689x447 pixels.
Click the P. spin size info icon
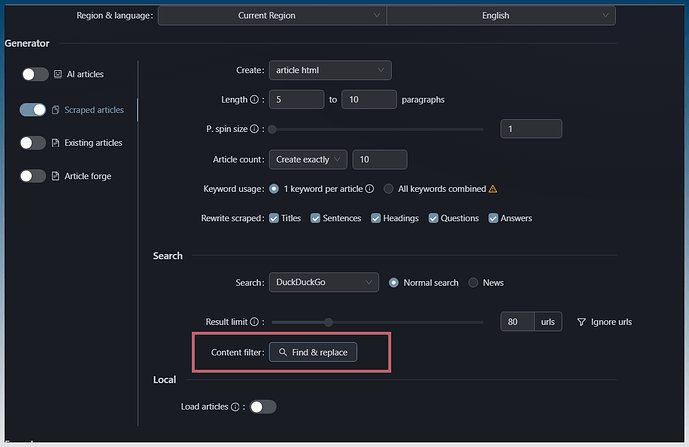[x=254, y=129]
